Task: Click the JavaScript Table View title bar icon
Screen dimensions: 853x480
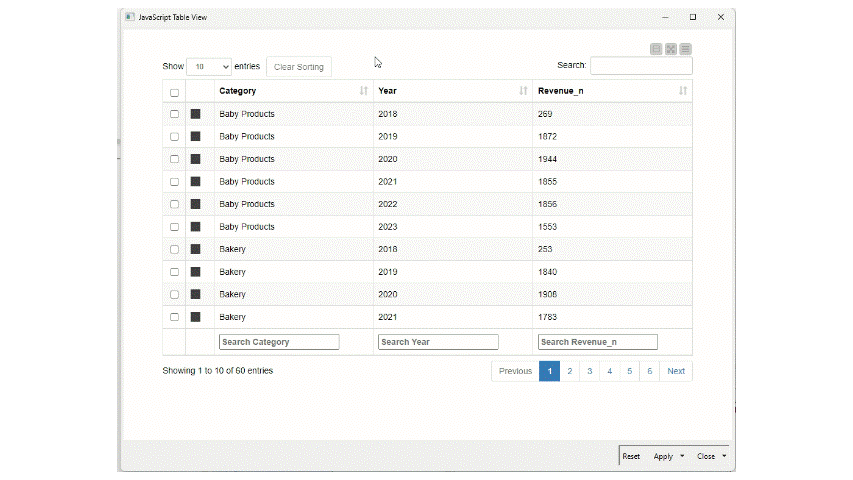Action: 130,17
